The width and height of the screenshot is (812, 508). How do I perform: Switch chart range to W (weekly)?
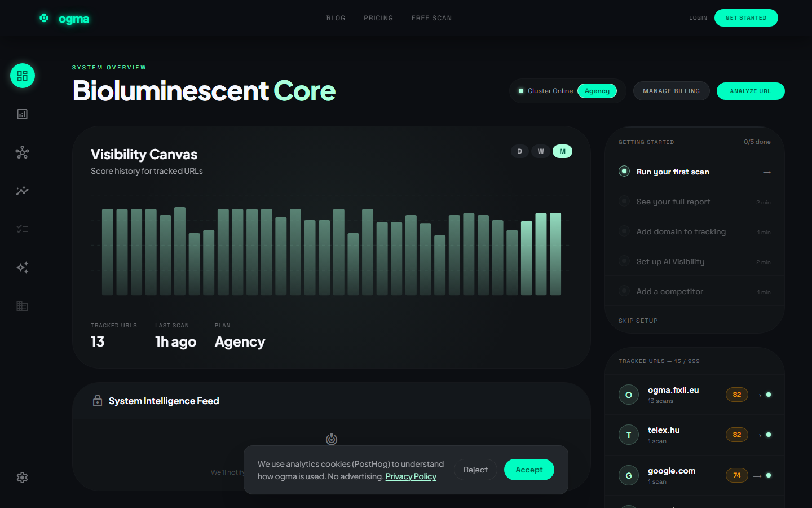coord(541,151)
